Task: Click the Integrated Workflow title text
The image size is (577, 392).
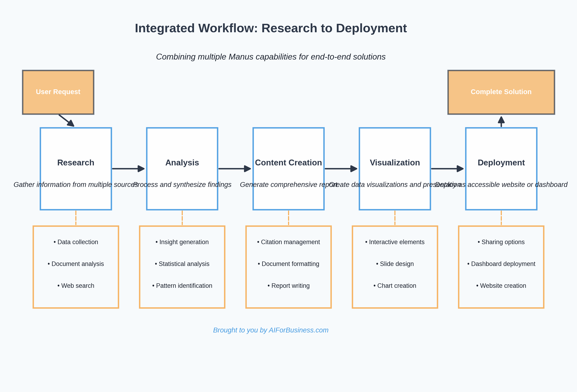Action: [271, 28]
